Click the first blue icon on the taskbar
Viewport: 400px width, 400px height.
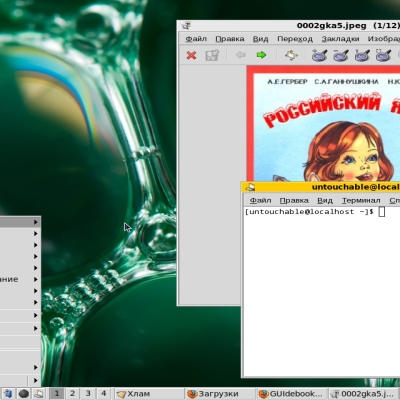[x=8, y=394]
